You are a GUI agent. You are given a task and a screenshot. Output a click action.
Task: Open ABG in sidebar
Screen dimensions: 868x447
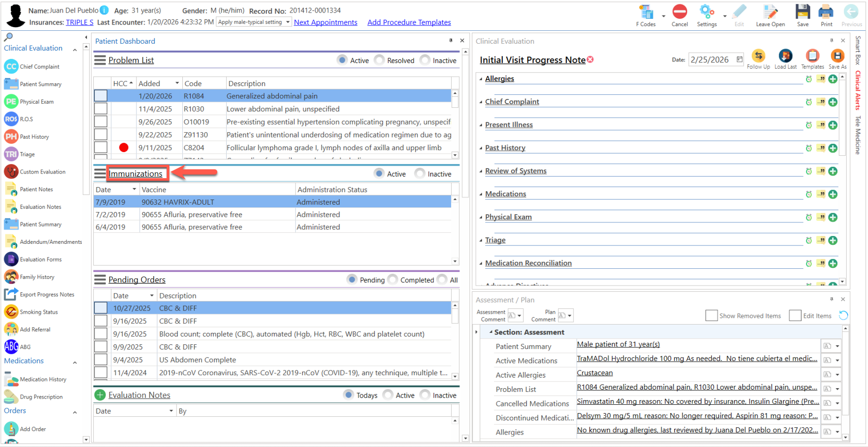pyautogui.click(x=18, y=346)
